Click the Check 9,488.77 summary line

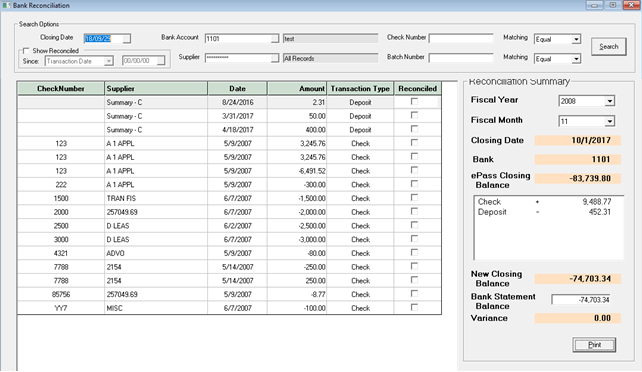[545, 202]
